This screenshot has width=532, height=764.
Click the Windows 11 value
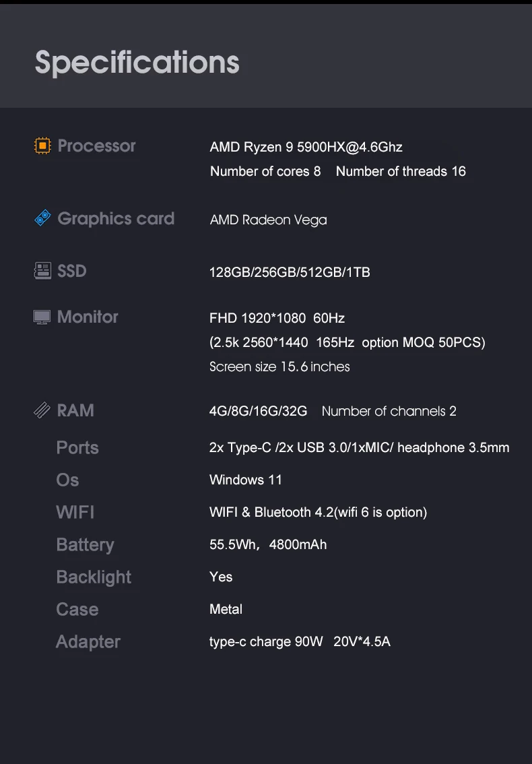point(246,480)
